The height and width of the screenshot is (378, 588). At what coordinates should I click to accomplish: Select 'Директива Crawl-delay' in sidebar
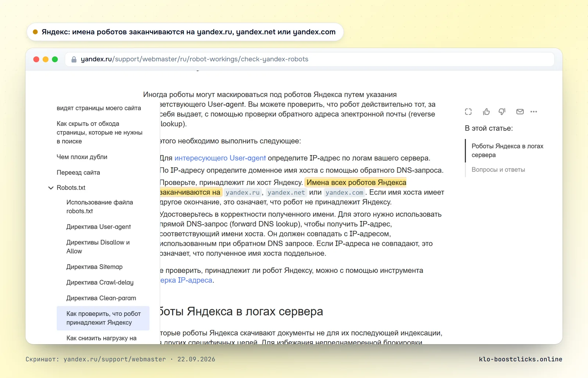pos(100,282)
